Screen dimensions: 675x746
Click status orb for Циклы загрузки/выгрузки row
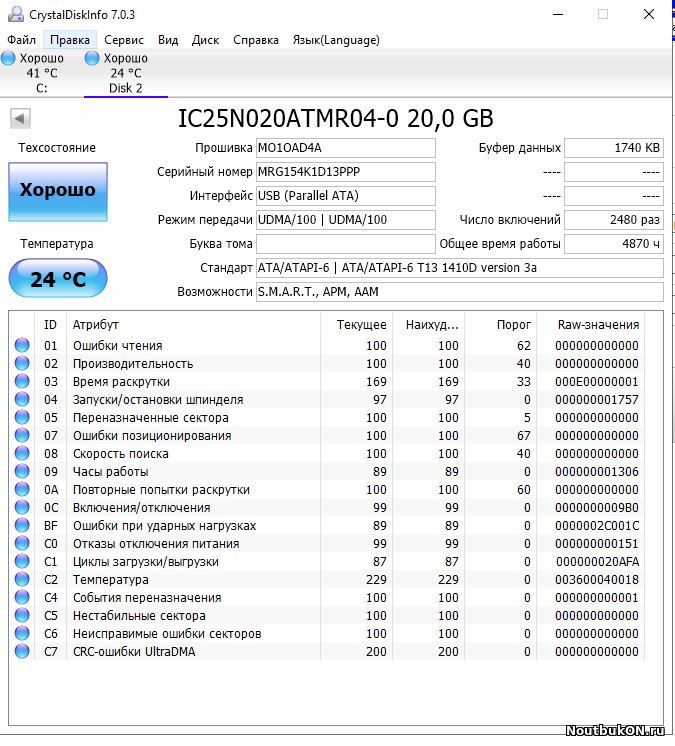(x=22, y=561)
